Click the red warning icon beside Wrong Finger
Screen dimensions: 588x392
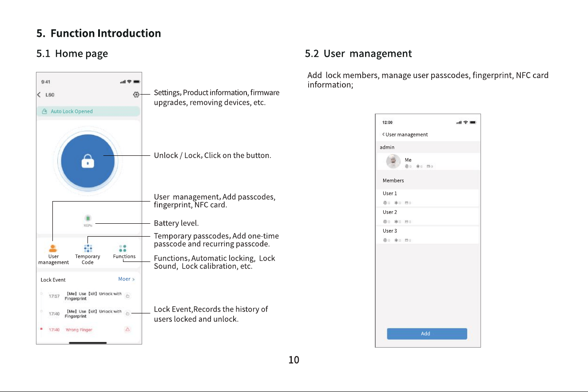(127, 329)
